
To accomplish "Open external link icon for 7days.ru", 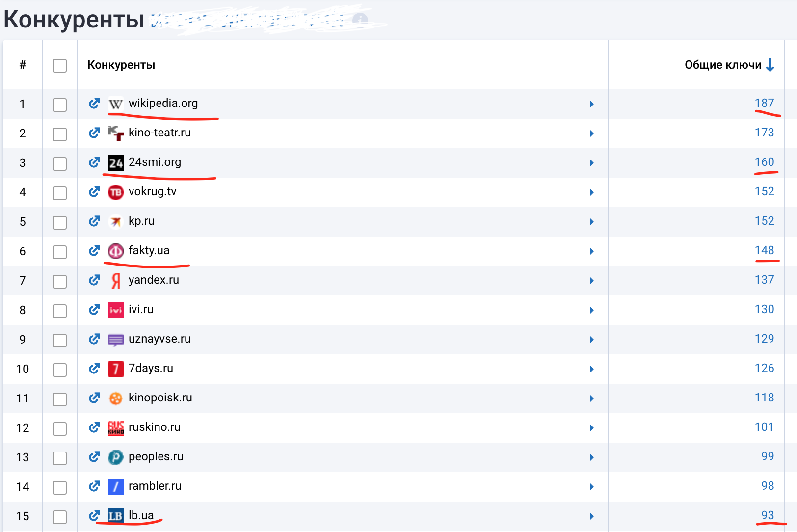I will (x=94, y=369).
